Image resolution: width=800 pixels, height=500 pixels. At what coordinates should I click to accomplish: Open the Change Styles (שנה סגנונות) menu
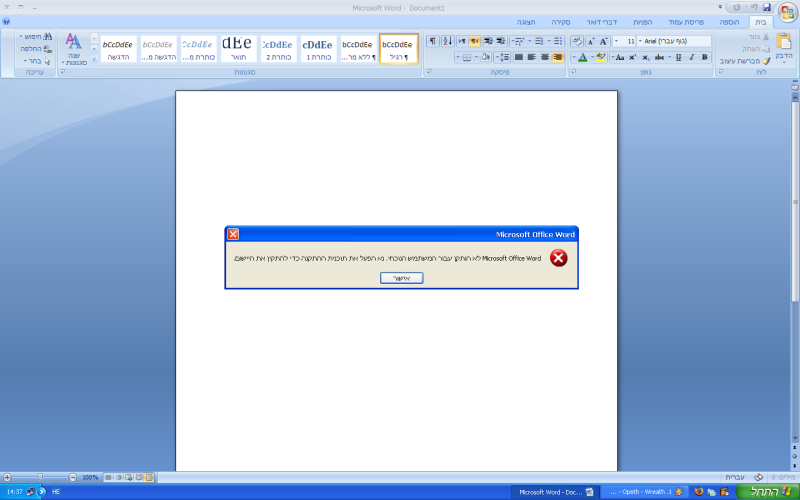[x=74, y=49]
